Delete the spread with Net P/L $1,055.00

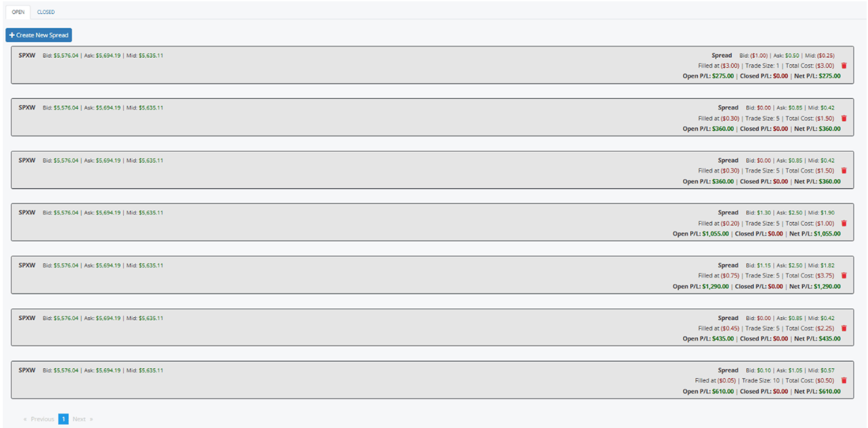(x=844, y=223)
